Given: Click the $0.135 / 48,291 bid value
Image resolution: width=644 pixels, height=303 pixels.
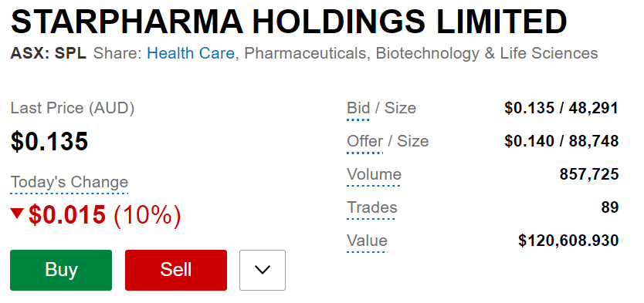Looking at the screenshot, I should click(561, 108).
